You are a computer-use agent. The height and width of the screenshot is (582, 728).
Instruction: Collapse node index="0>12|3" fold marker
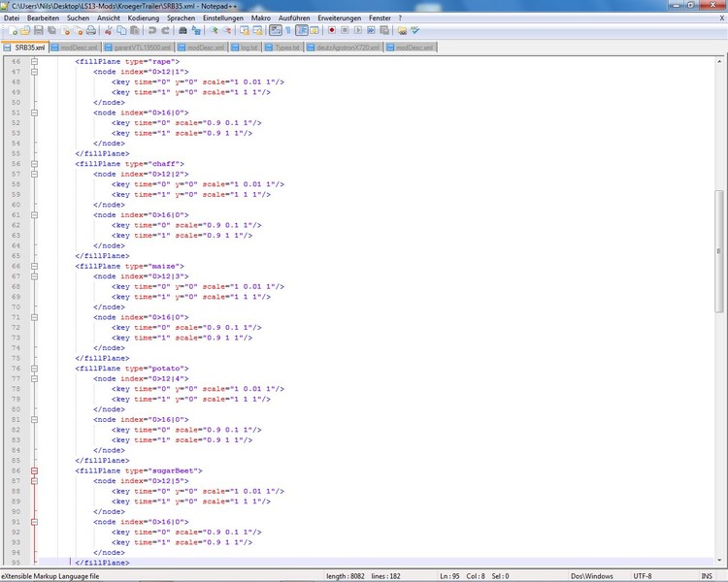coord(34,276)
